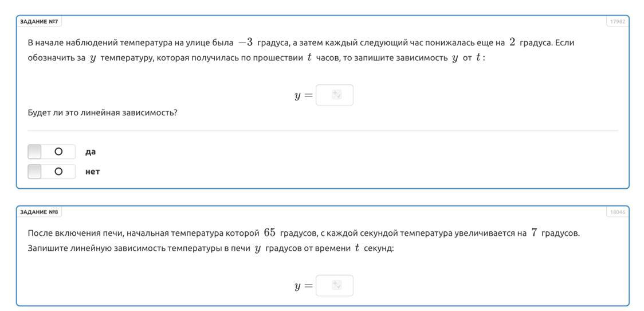
Task: Click the task ID 17982 badge
Action: click(617, 22)
